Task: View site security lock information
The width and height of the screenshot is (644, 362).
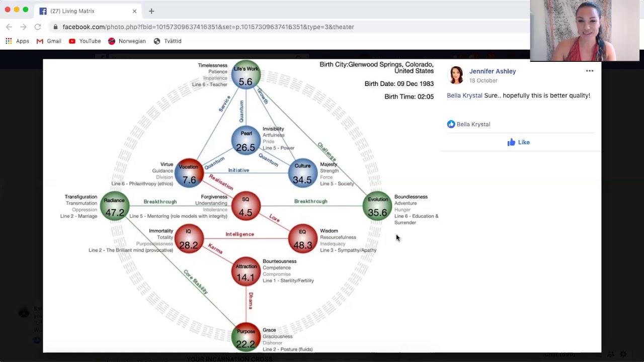Action: (55, 27)
